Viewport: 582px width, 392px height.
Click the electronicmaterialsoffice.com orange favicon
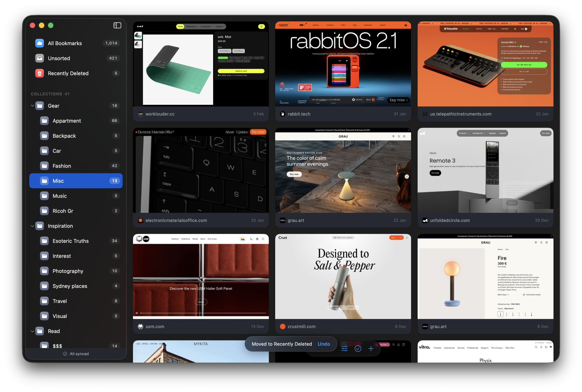click(x=140, y=220)
